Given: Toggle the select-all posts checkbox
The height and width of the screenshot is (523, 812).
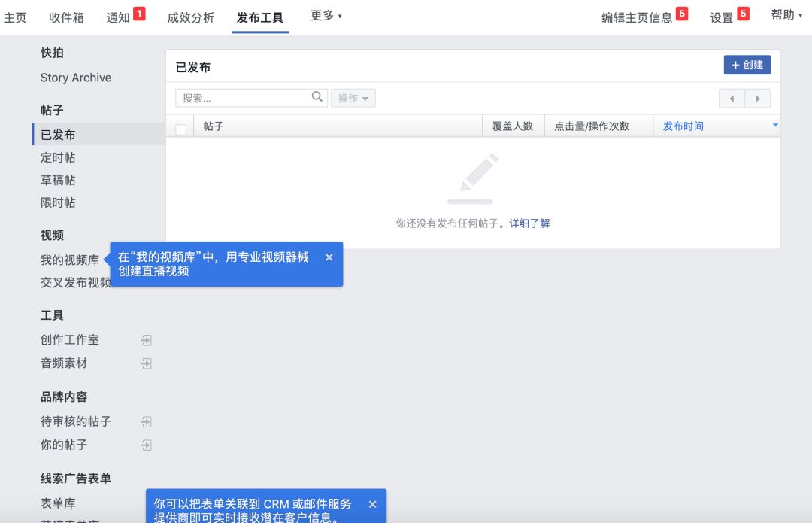Looking at the screenshot, I should (180, 129).
